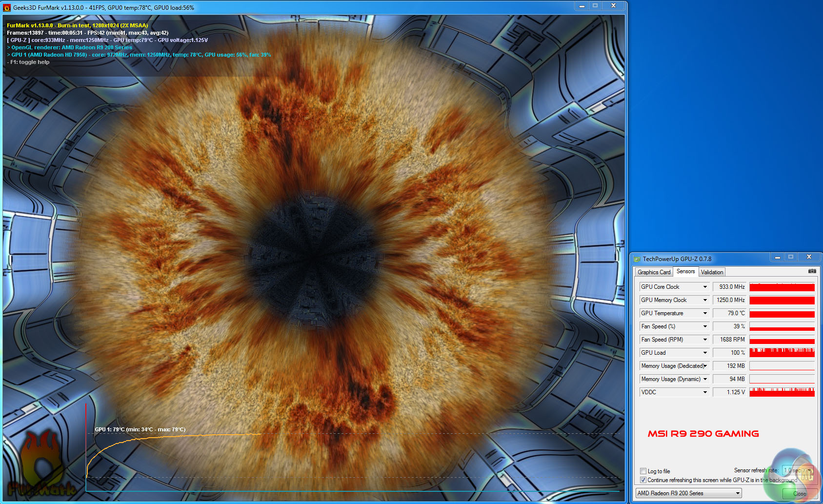Click the camera screenshot icon in GPU-Z
Image resolution: width=823 pixels, height=504 pixels.
(812, 271)
